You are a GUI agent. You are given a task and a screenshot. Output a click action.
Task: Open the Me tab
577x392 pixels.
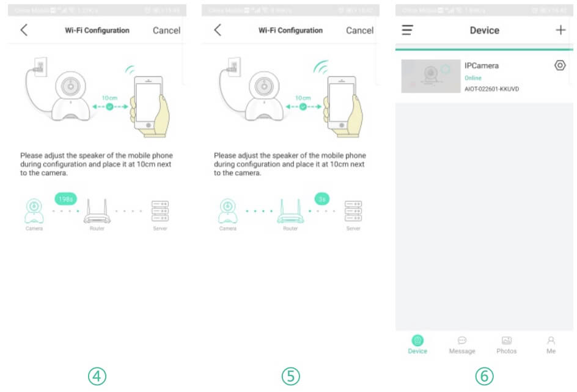pos(551,344)
